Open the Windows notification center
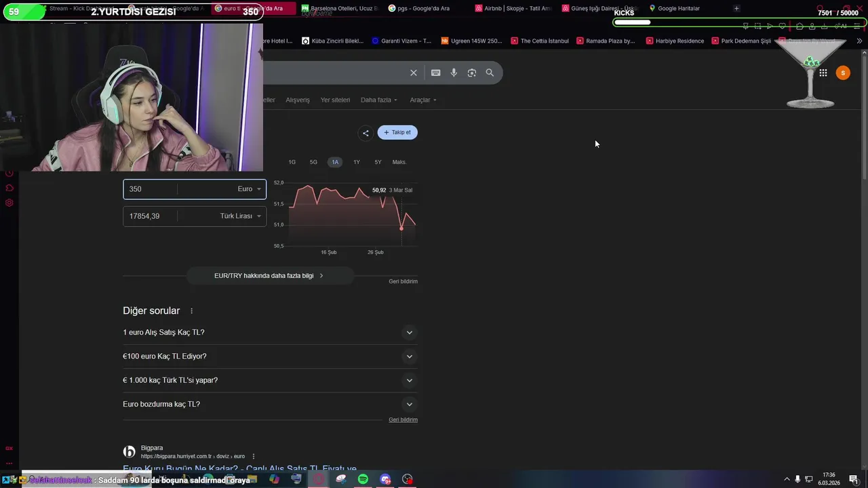The image size is (868, 488). pyautogui.click(x=854, y=479)
